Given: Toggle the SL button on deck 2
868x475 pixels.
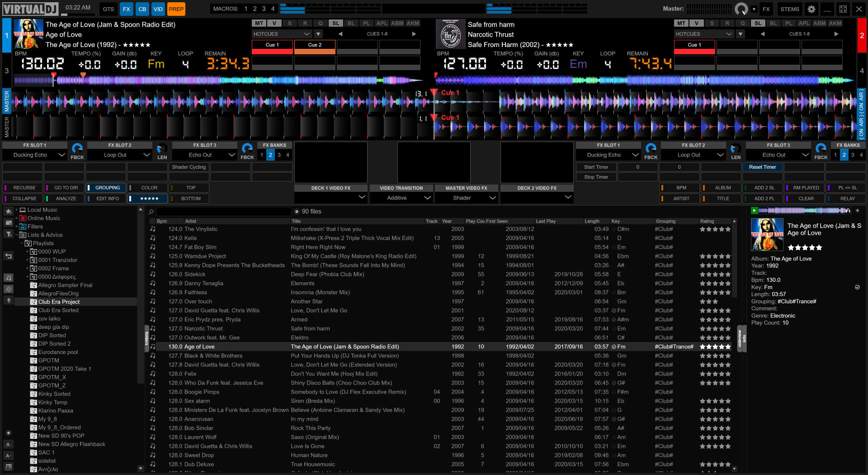Looking at the screenshot, I should (758, 23).
